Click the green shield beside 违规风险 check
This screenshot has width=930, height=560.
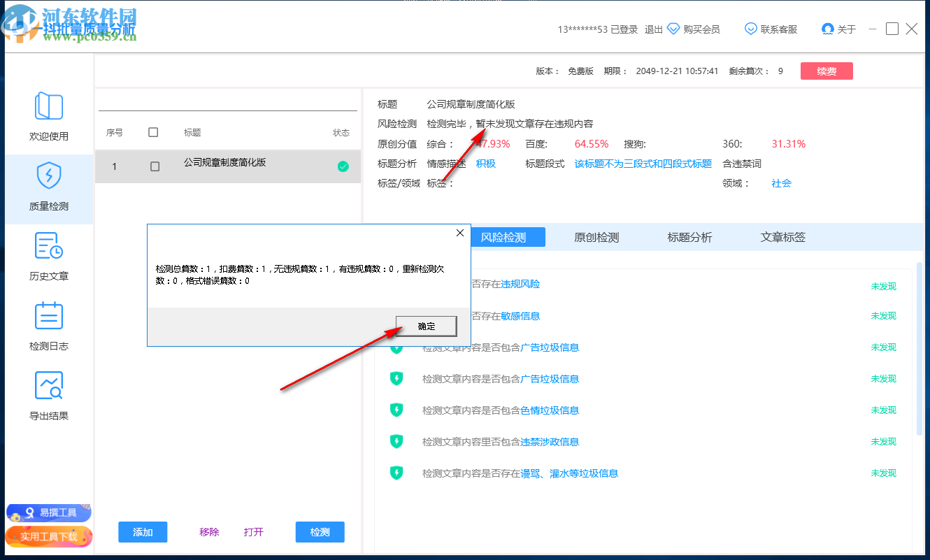tap(397, 285)
